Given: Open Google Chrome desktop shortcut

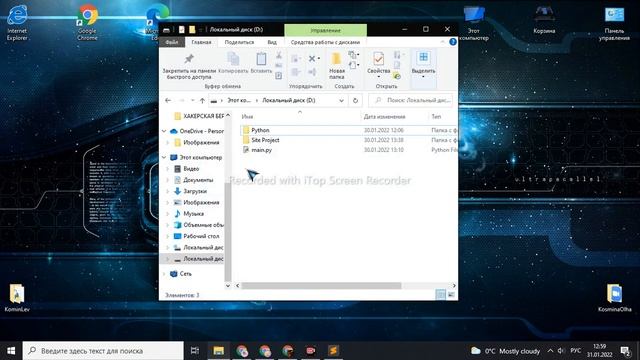Looking at the screenshot, I should [87, 23].
